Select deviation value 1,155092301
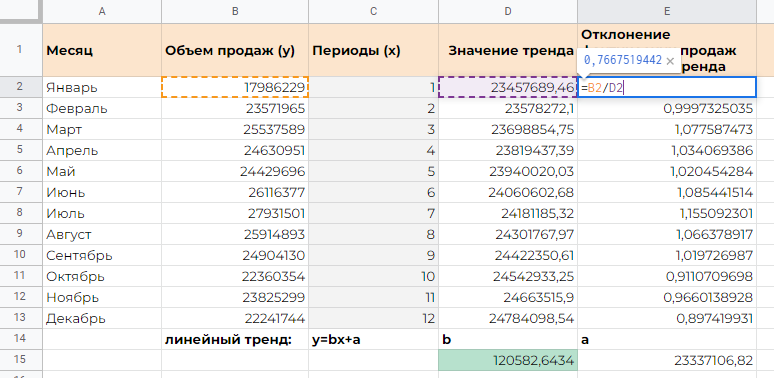Image resolution: width=774 pixels, height=378 pixels. pos(666,213)
